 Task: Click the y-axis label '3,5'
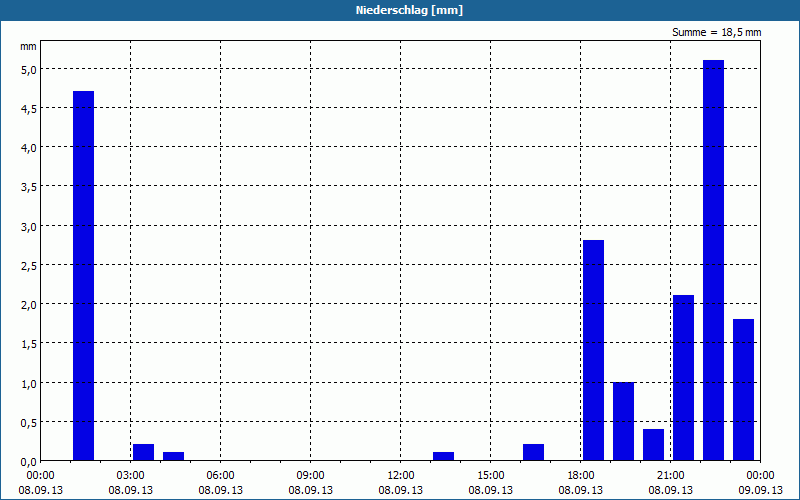click(29, 187)
